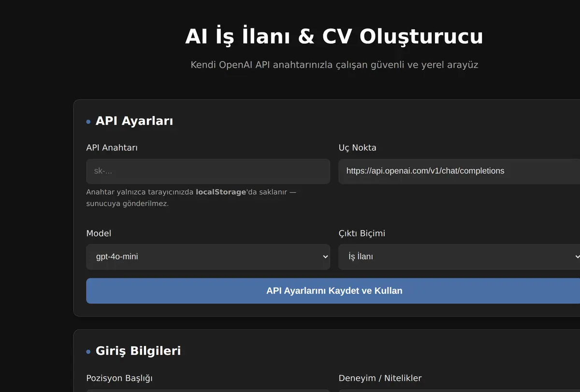580x392 pixels.
Task: Click the Uç Nokta label
Action: pos(357,148)
